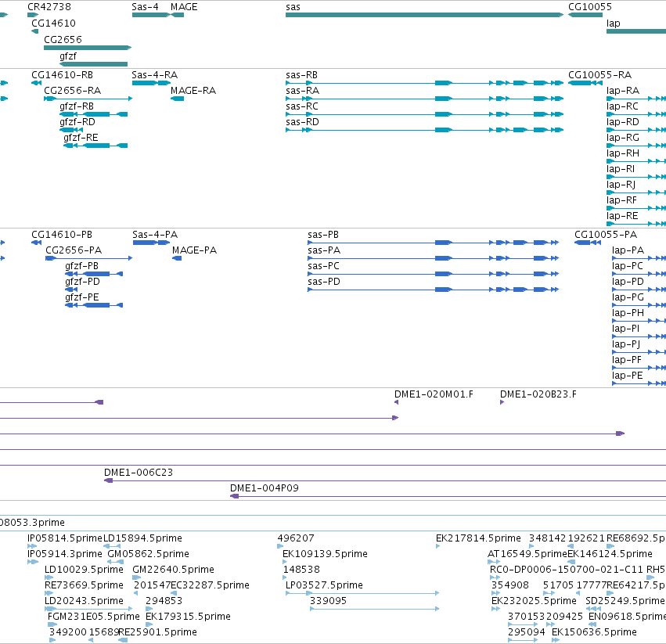666x644 pixels.
Task: Click EST AT16549.5prime label
Action: tap(527, 554)
